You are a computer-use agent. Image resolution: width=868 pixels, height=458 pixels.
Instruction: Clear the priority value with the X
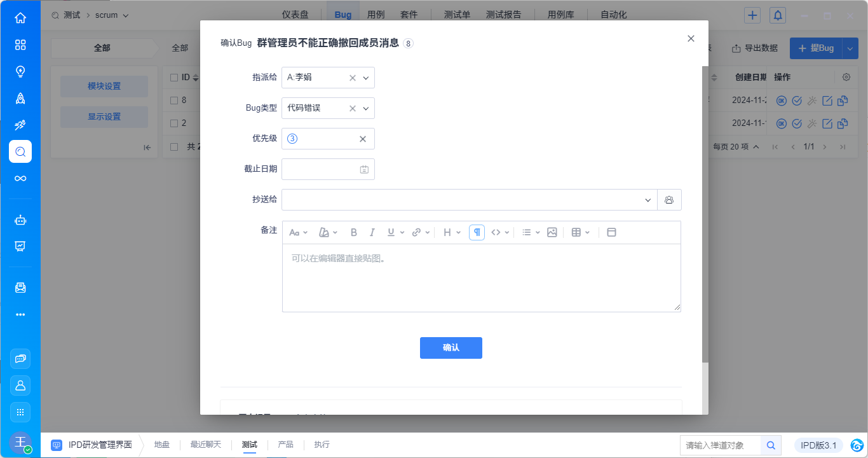click(363, 139)
